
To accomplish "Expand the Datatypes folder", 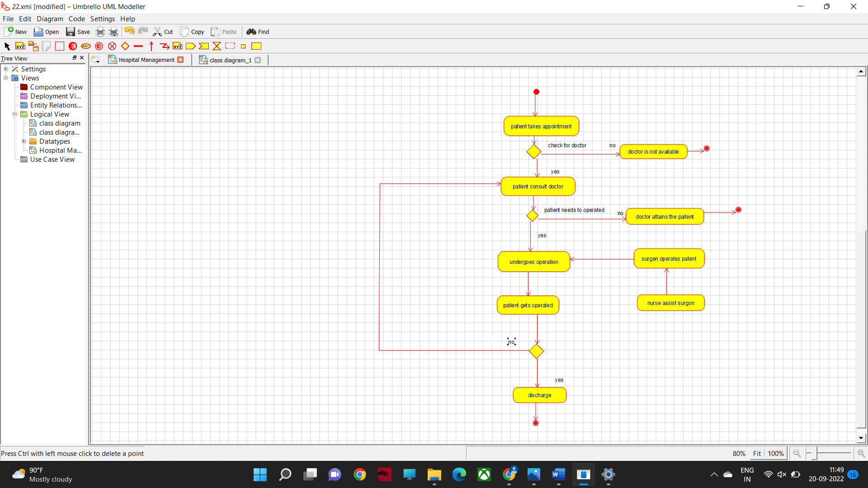I will point(24,141).
